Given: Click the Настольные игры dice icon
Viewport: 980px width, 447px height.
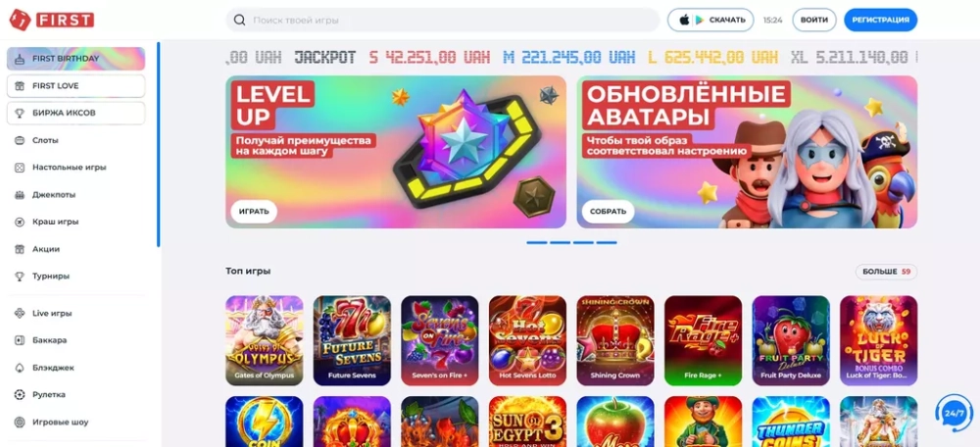Looking at the screenshot, I should [20, 168].
